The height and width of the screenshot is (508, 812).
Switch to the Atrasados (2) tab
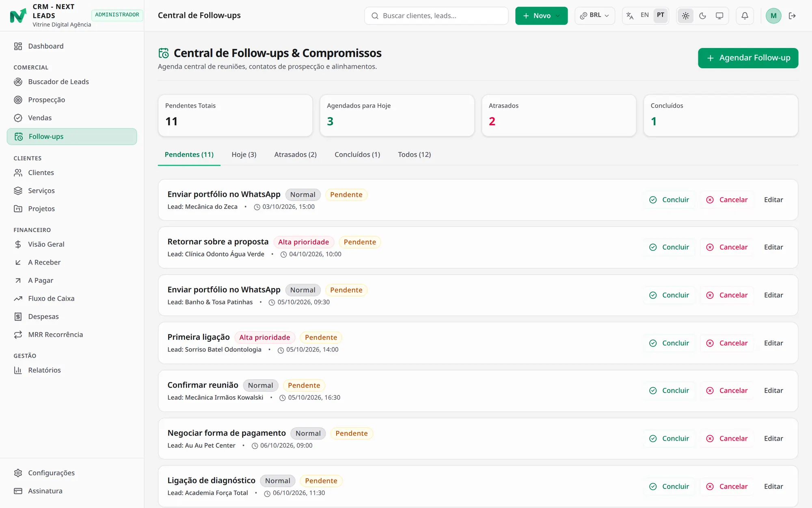click(x=295, y=154)
